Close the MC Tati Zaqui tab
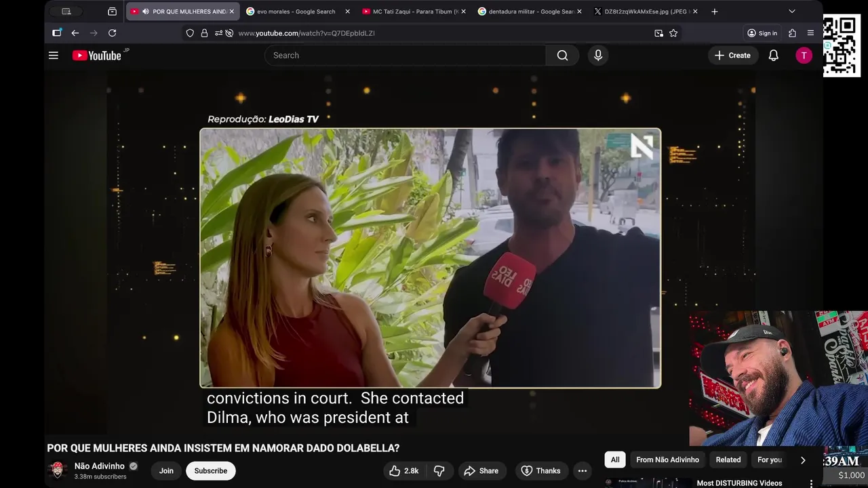Viewport: 868px width, 488px height. (x=463, y=12)
